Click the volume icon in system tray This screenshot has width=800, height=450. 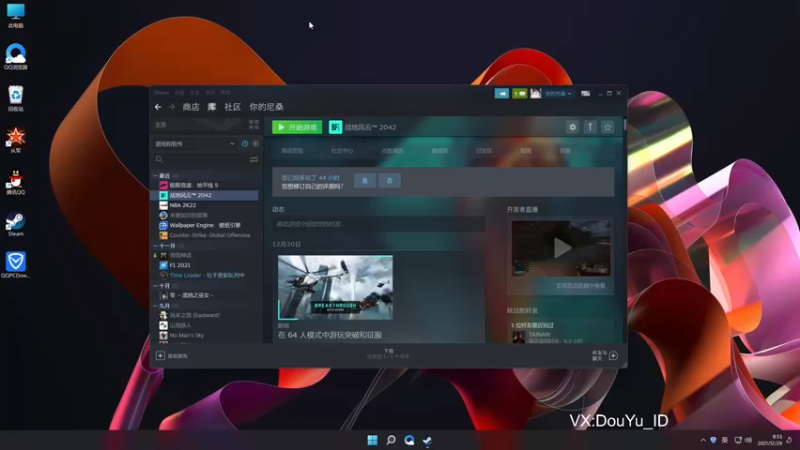point(748,440)
